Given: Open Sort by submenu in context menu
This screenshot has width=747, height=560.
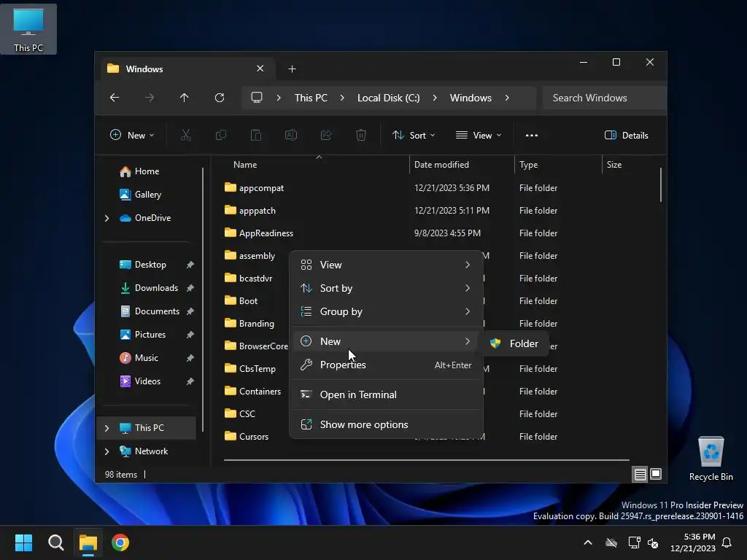Looking at the screenshot, I should (x=386, y=288).
